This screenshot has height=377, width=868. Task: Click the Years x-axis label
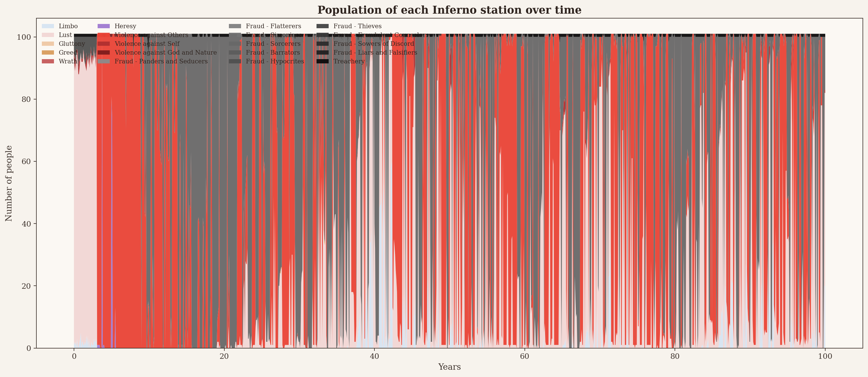pyautogui.click(x=449, y=367)
